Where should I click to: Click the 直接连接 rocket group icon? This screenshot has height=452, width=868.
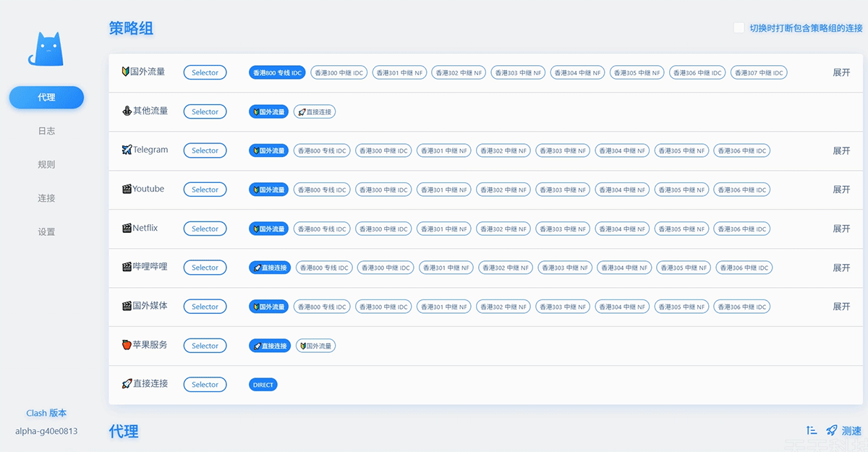pos(127,384)
